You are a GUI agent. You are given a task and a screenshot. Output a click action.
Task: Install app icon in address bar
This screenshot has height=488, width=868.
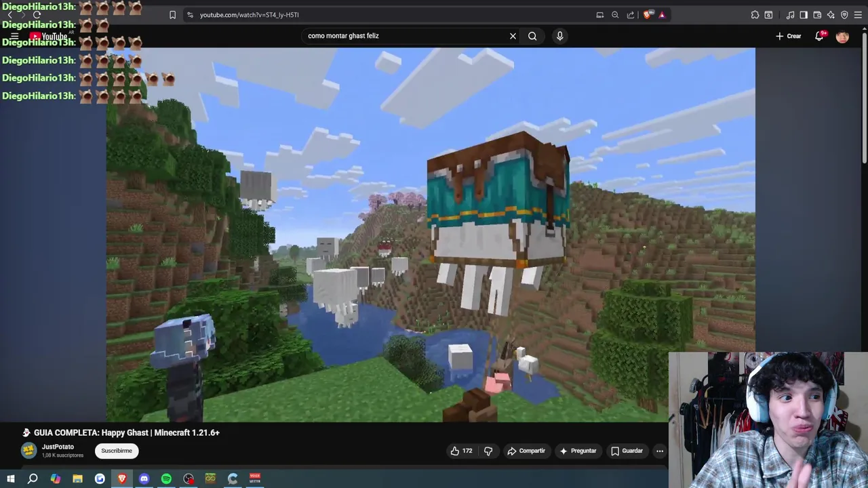600,15
